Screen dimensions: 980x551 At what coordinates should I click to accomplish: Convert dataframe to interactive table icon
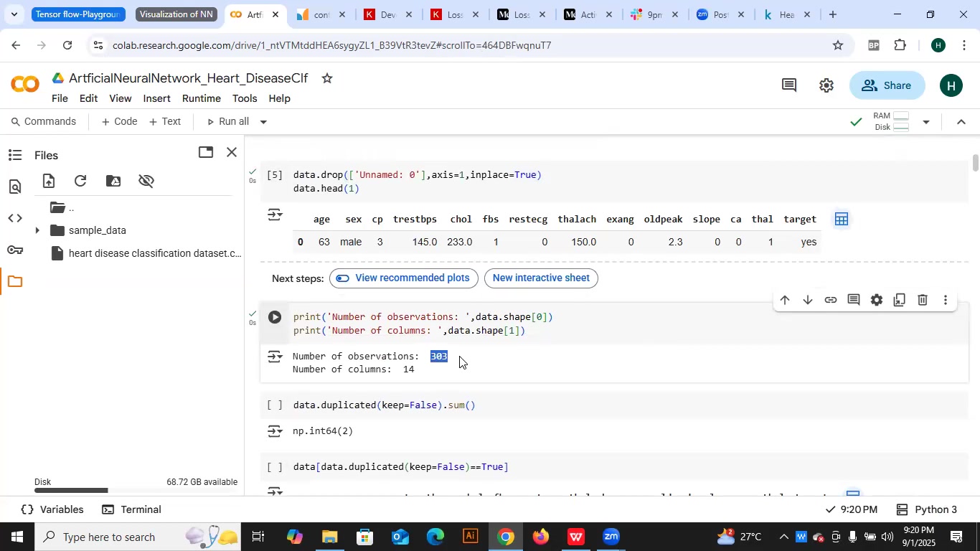(842, 219)
